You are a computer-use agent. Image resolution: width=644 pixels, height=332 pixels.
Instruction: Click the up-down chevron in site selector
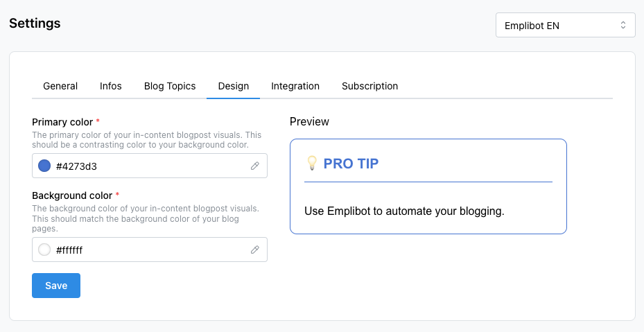(623, 25)
